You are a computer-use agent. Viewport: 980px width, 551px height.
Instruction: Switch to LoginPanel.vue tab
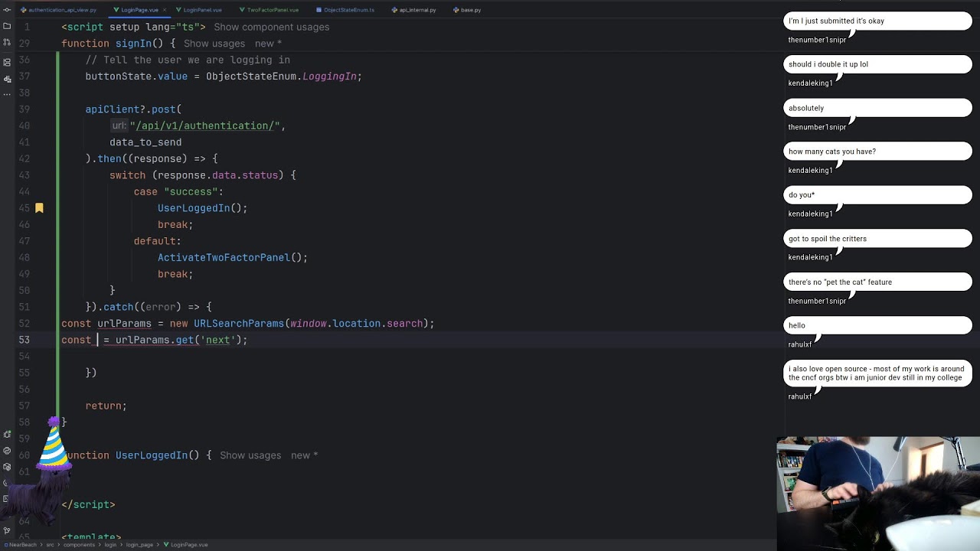tap(198, 10)
